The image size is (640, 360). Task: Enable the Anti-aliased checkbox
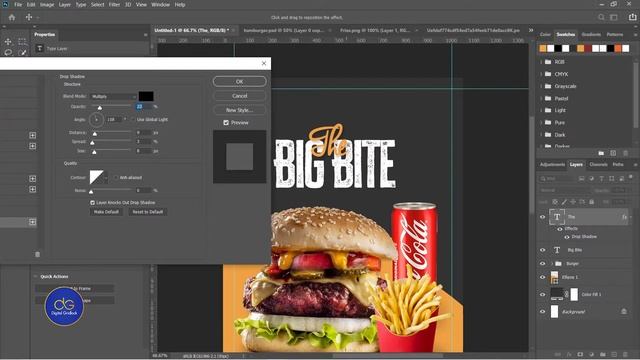click(116, 178)
